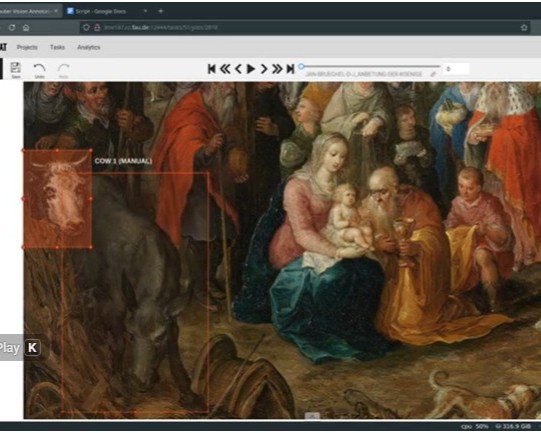Play the frame sequence
The image size is (541, 433).
[x=251, y=69]
